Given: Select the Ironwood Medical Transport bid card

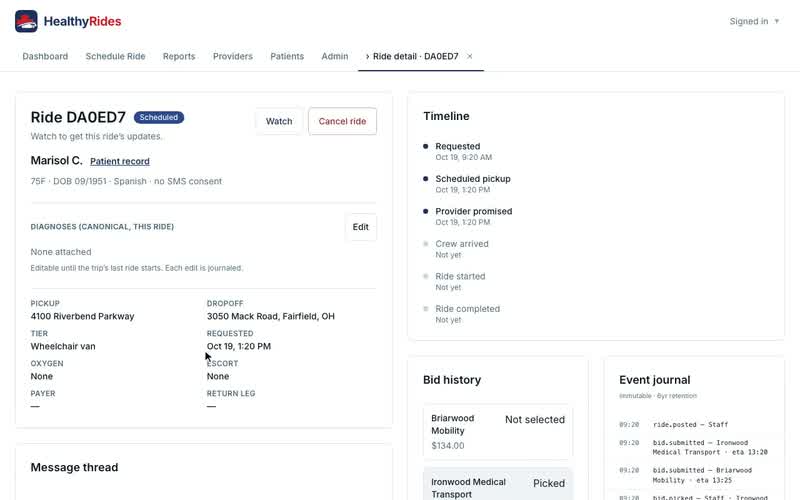Looking at the screenshot, I should coord(497,484).
